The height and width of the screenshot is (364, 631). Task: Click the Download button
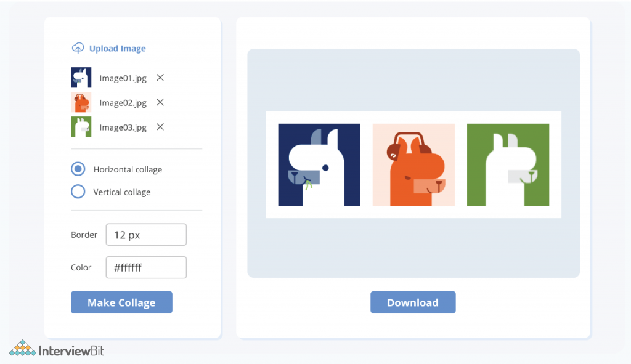[x=413, y=302]
